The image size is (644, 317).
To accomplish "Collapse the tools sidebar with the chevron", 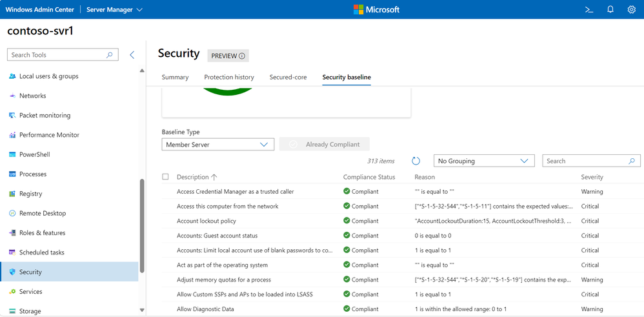I will (x=132, y=55).
